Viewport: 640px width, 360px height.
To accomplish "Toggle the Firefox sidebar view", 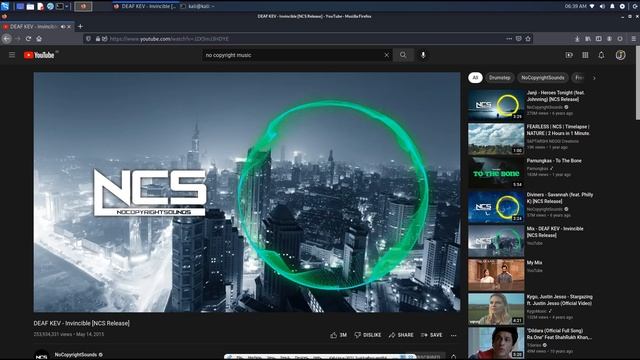I will tap(598, 39).
